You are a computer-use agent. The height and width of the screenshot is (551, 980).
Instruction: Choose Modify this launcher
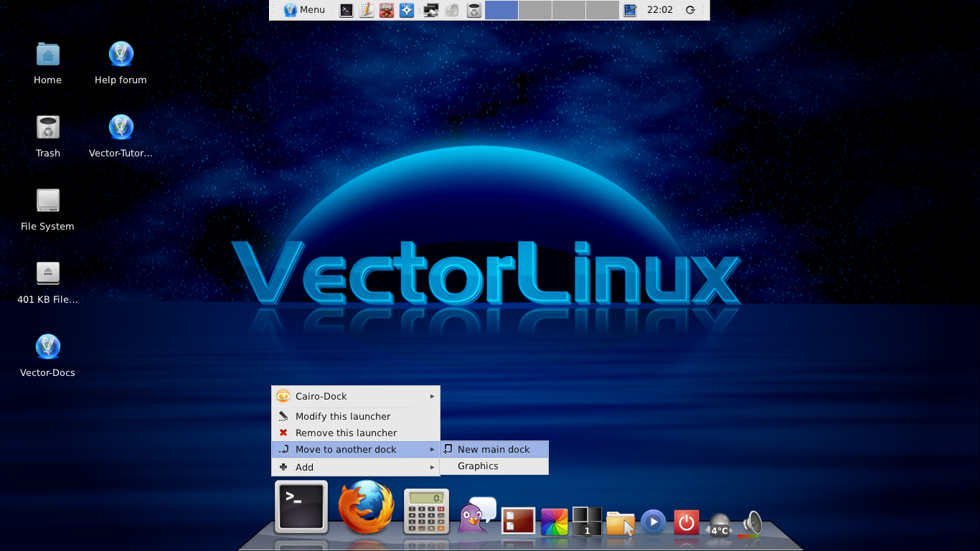pos(356,416)
